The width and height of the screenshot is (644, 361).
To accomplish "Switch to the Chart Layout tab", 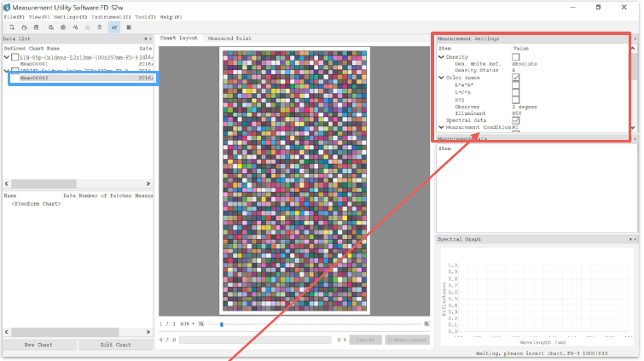I will coord(178,38).
